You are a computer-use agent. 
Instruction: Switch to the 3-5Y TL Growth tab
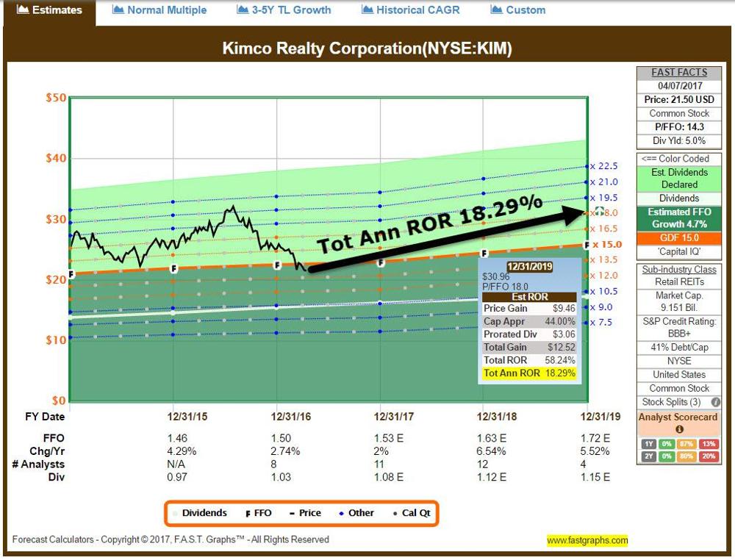coord(284,10)
